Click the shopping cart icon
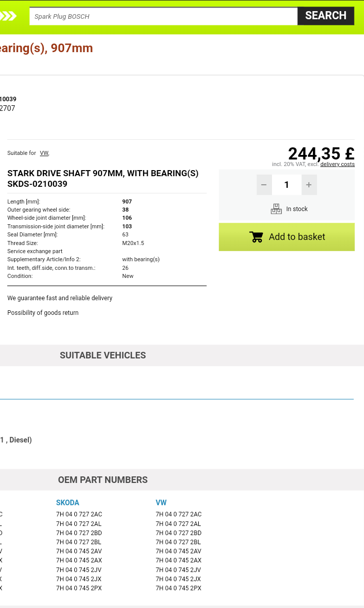This screenshot has width=364, height=608. pyautogui.click(x=256, y=237)
